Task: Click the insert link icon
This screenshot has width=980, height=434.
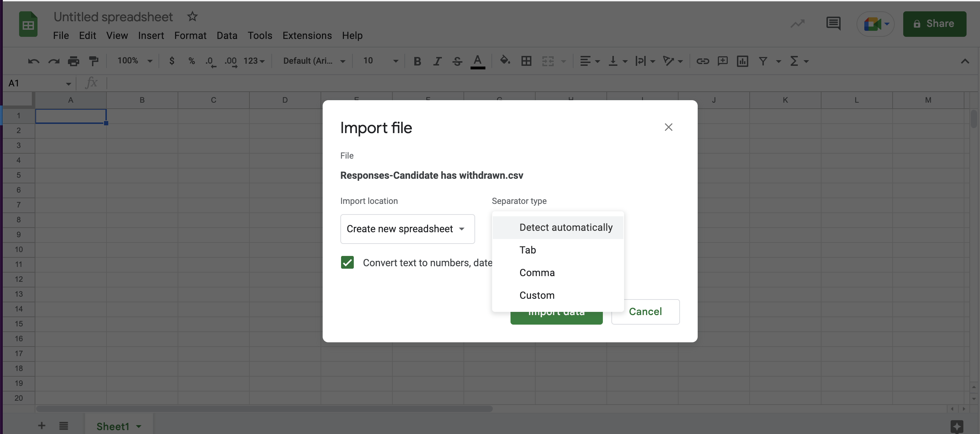Action: pos(702,61)
